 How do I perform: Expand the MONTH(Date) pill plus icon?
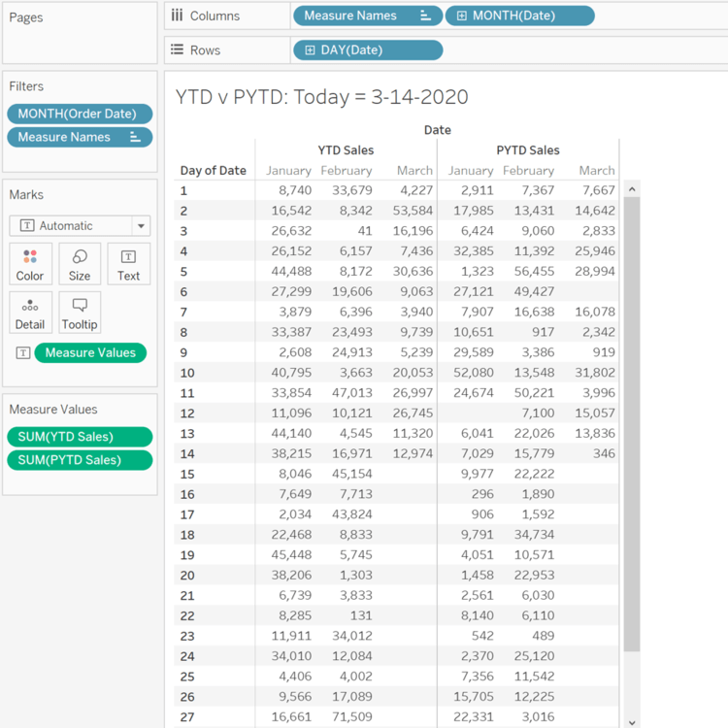(461, 16)
